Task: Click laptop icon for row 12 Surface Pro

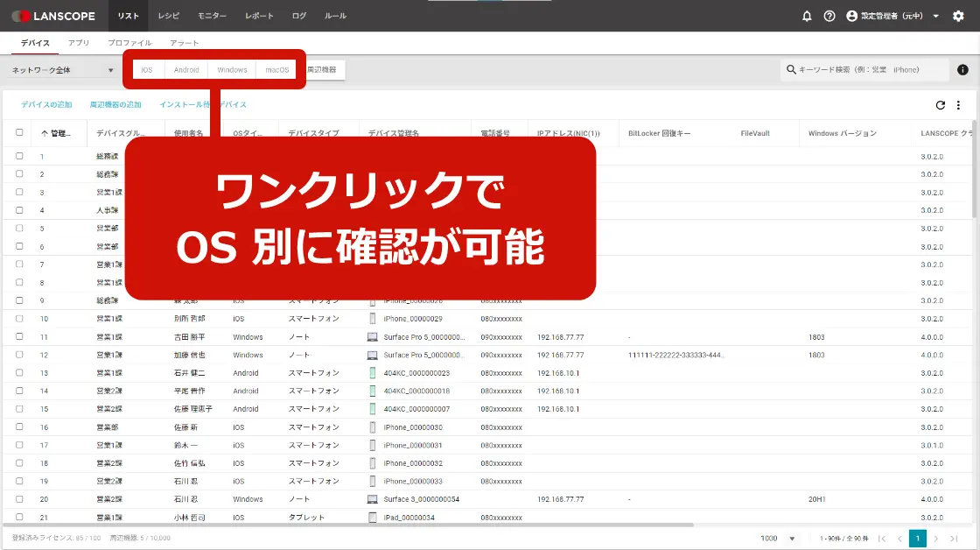Action: coord(372,356)
